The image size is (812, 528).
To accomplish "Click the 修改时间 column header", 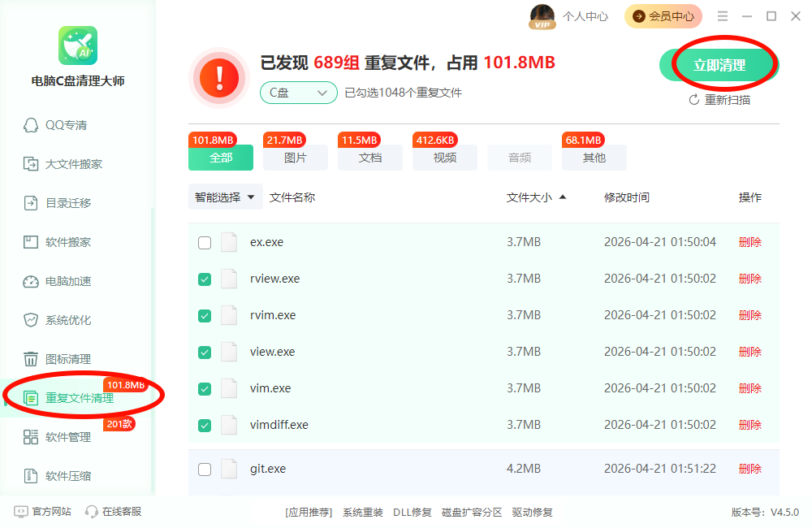I will pos(627,197).
